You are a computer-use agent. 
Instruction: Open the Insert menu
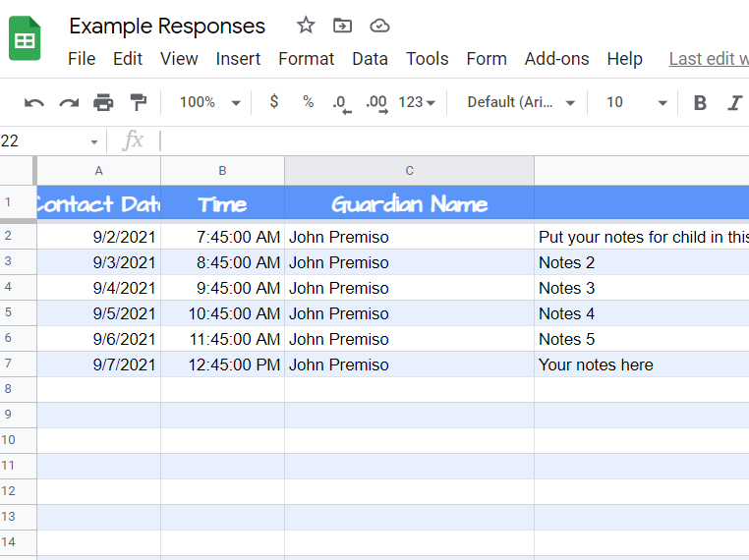pyautogui.click(x=238, y=59)
